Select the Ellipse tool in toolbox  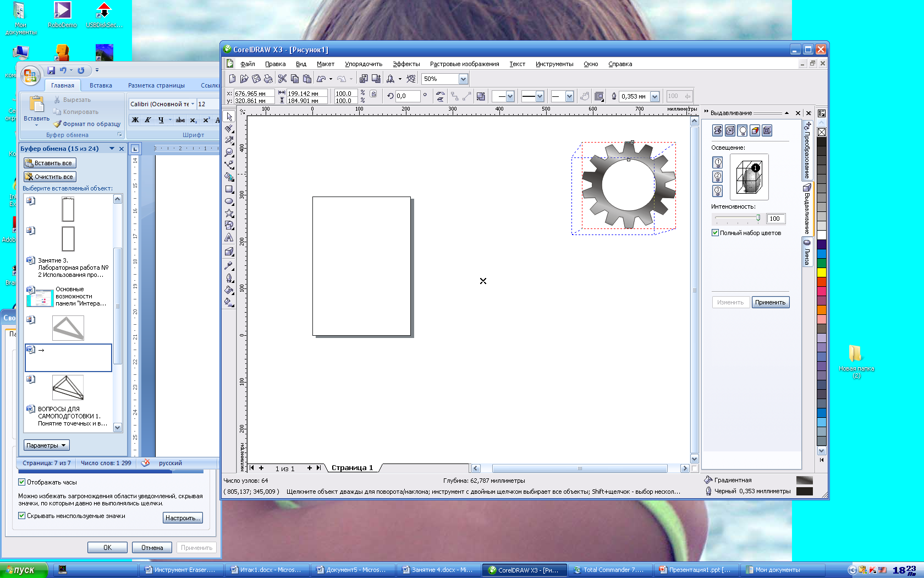pyautogui.click(x=229, y=201)
